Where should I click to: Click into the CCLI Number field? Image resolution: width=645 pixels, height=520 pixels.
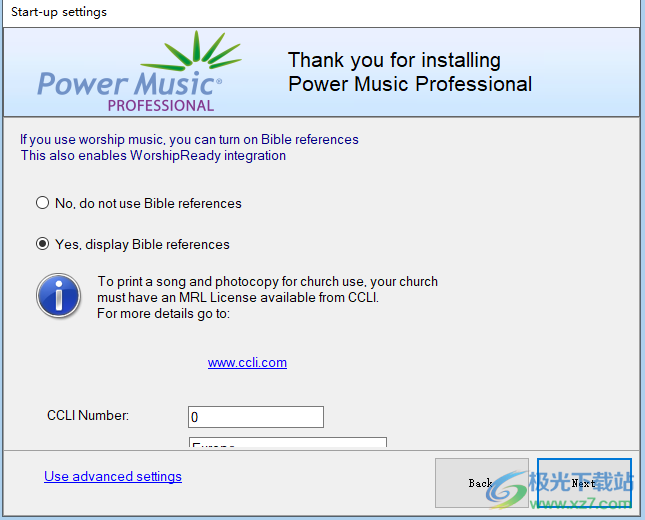click(x=256, y=417)
